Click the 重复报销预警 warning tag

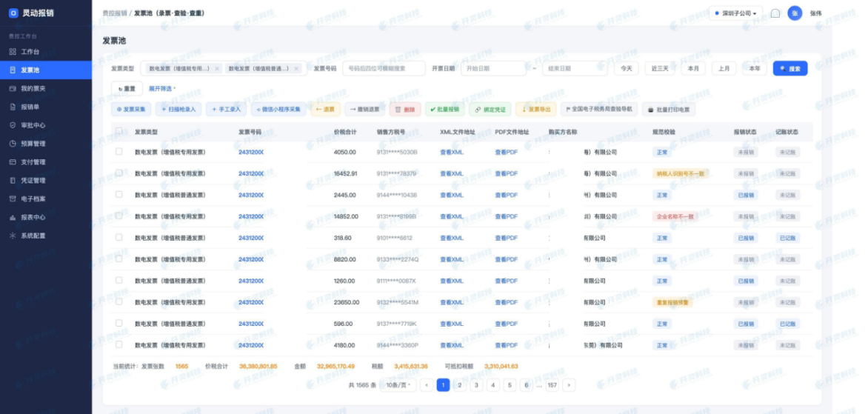[x=672, y=302]
